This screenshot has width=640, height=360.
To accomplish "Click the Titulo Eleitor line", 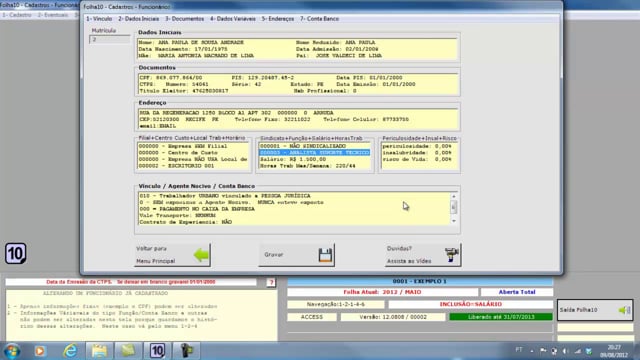I will tap(184, 91).
